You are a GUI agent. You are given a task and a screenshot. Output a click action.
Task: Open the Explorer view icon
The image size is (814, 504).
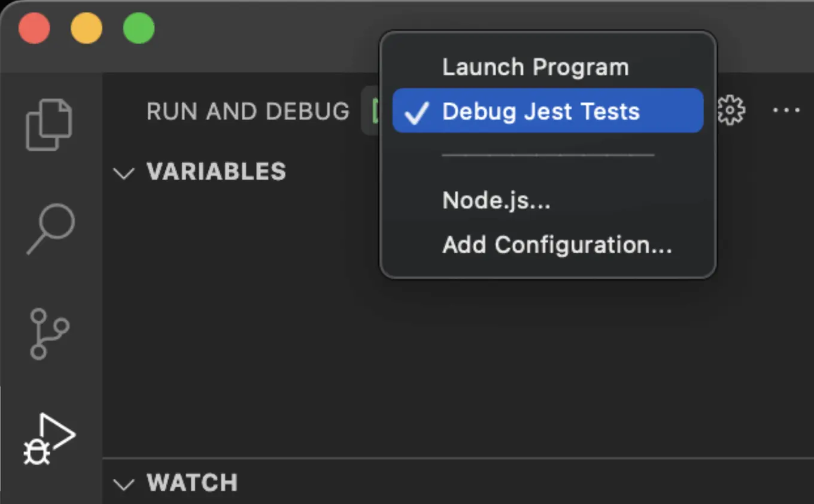50,123
